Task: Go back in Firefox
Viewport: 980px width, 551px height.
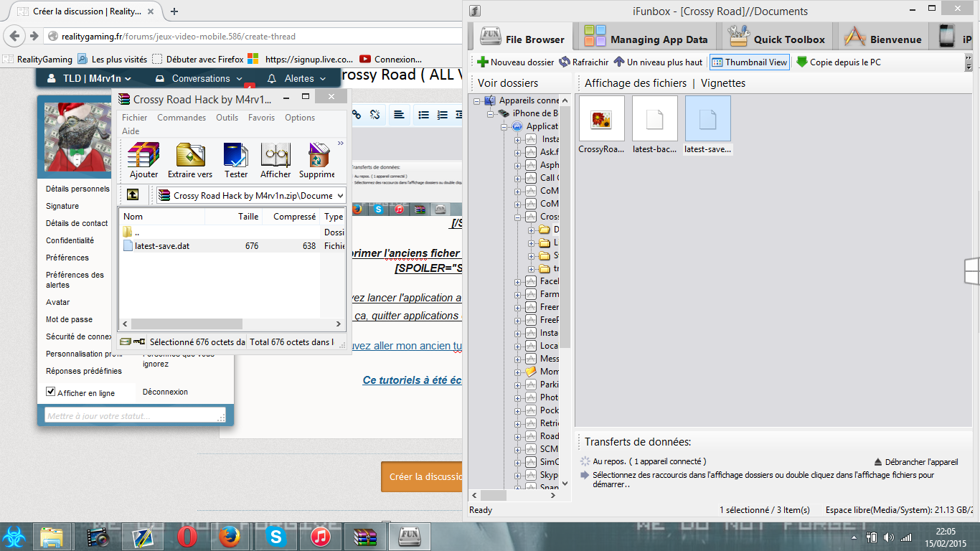Action: [x=14, y=36]
